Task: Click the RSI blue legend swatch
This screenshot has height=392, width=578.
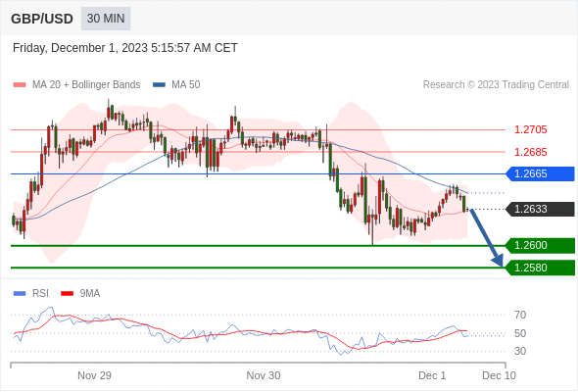Action: [x=20, y=294]
